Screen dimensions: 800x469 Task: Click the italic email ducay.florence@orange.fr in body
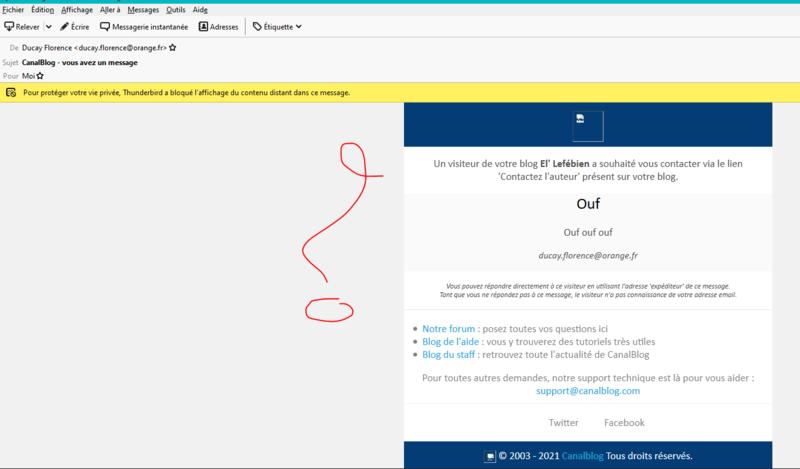tap(588, 255)
